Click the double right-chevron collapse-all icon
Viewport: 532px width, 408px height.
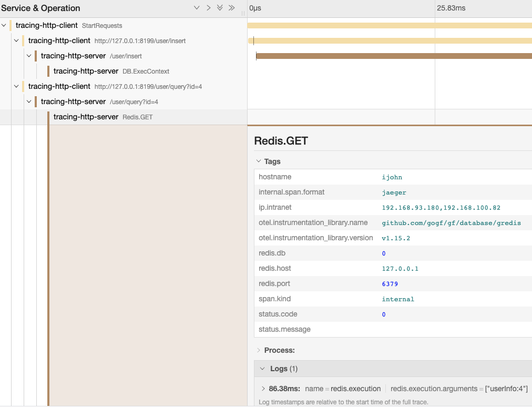pyautogui.click(x=231, y=8)
